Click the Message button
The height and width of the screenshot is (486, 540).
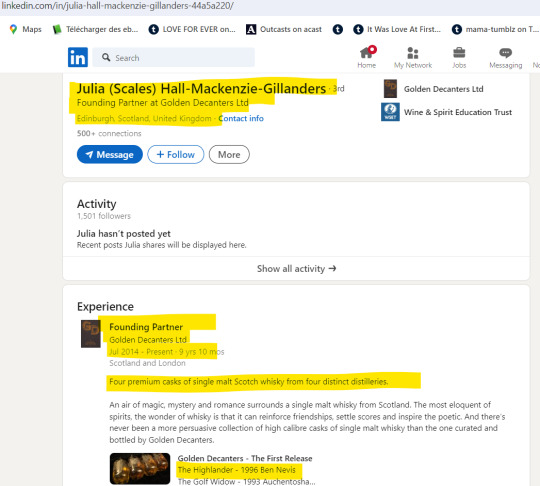coord(110,154)
